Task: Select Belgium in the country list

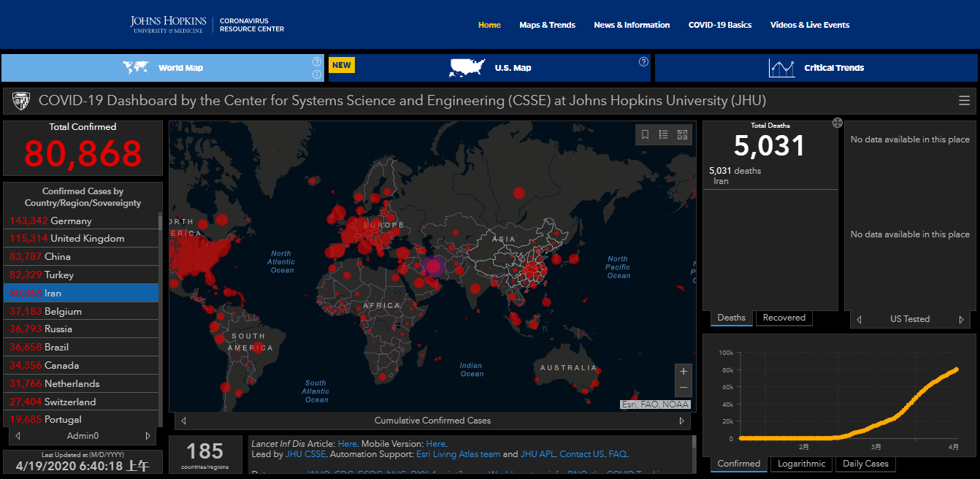Action: point(81,311)
